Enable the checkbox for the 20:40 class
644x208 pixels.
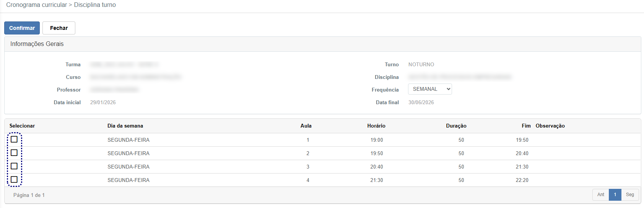point(14,166)
